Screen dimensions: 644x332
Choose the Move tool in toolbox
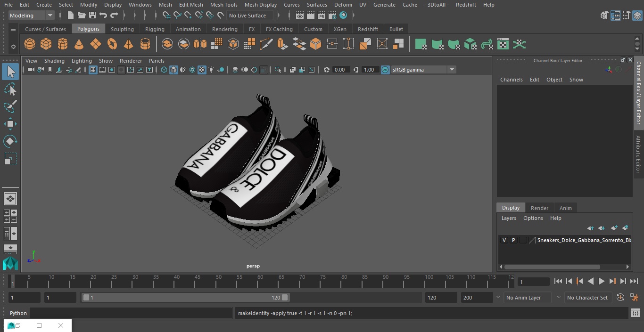point(10,124)
